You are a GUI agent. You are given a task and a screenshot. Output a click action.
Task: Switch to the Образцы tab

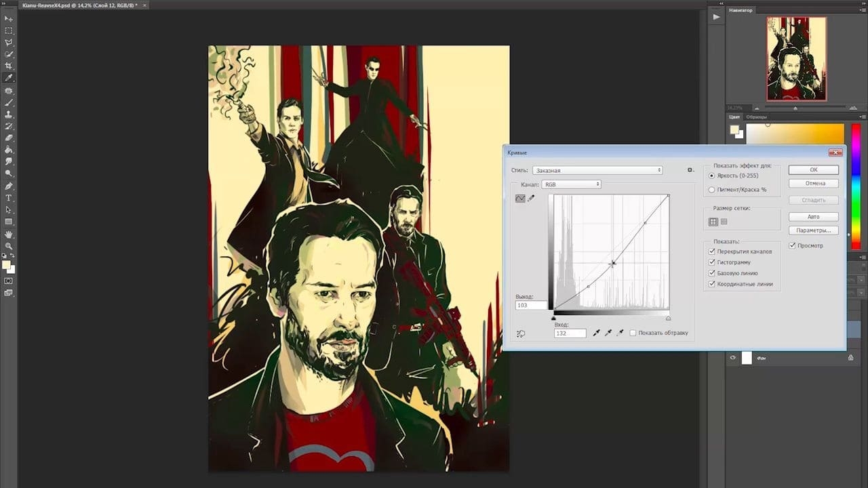click(x=755, y=117)
